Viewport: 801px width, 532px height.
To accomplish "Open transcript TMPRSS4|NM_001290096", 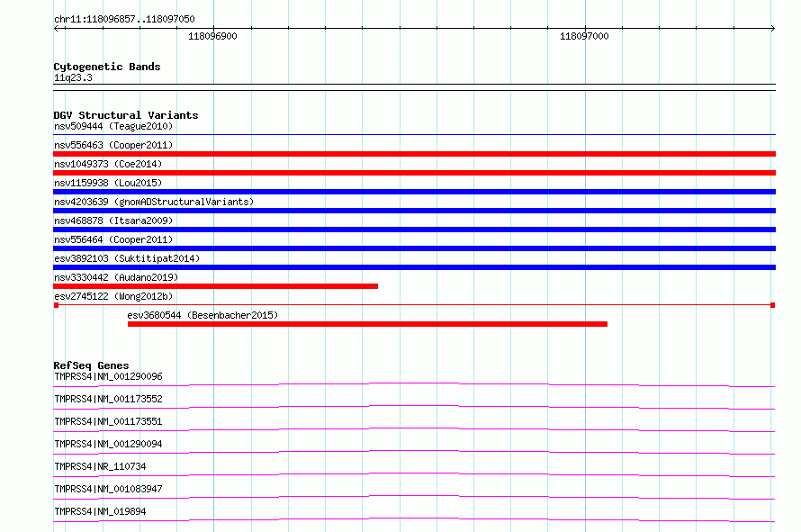I will [x=108, y=376].
